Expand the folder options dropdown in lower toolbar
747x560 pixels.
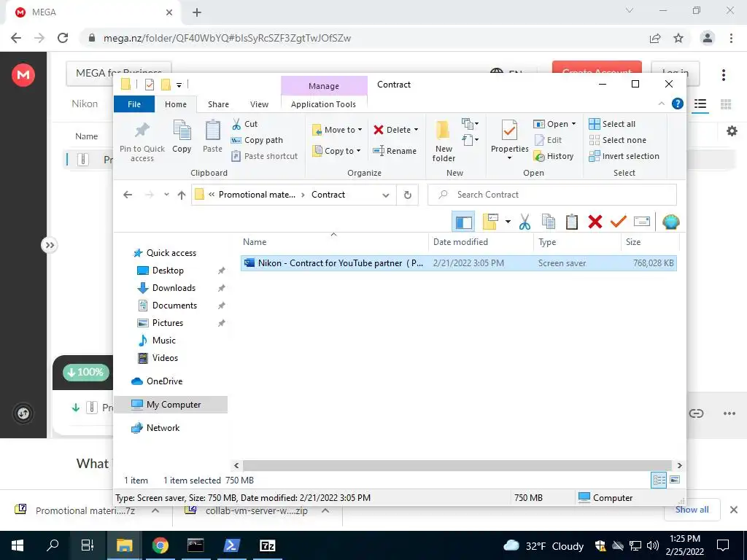[x=508, y=222]
